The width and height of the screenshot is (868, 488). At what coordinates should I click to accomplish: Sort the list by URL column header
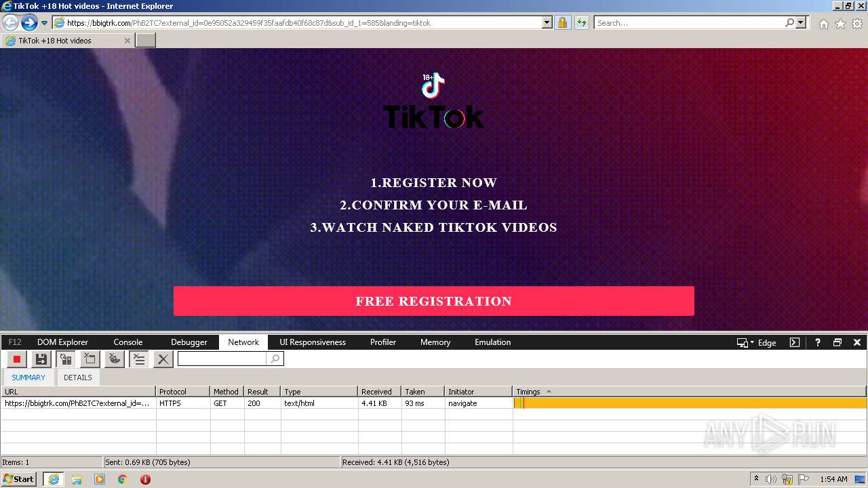click(79, 392)
